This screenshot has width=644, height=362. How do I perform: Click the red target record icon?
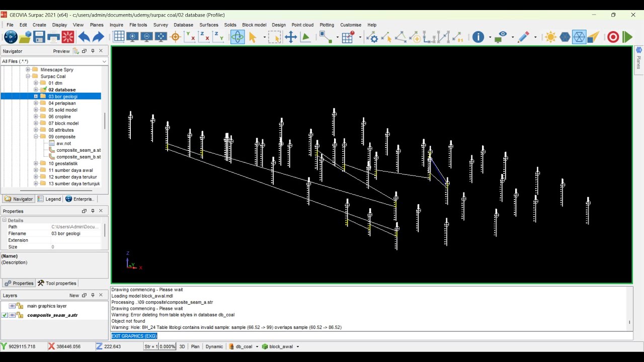(x=613, y=37)
